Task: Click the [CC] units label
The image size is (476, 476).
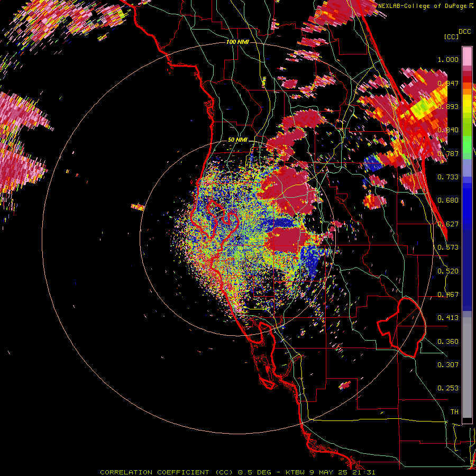Action: [451, 36]
